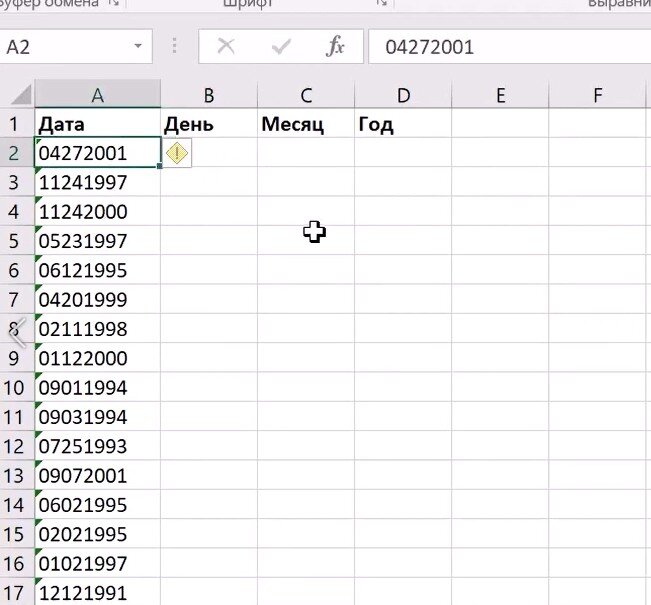
Task: Select cell containing 04201999
Action: tap(98, 299)
